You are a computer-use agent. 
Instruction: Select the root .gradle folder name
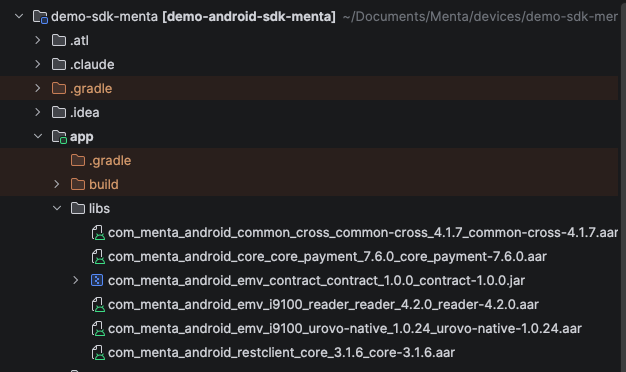click(x=91, y=89)
